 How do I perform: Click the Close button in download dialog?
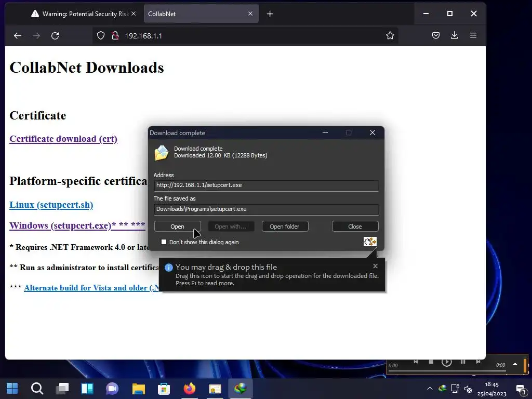(x=355, y=227)
